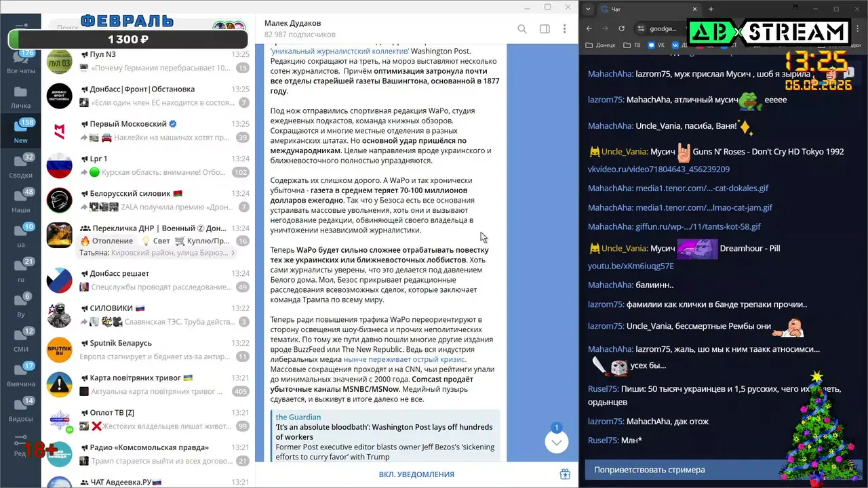This screenshot has width=868, height=488.
Task: Click the Малек Дудаков channel title
Action: pyautogui.click(x=292, y=23)
